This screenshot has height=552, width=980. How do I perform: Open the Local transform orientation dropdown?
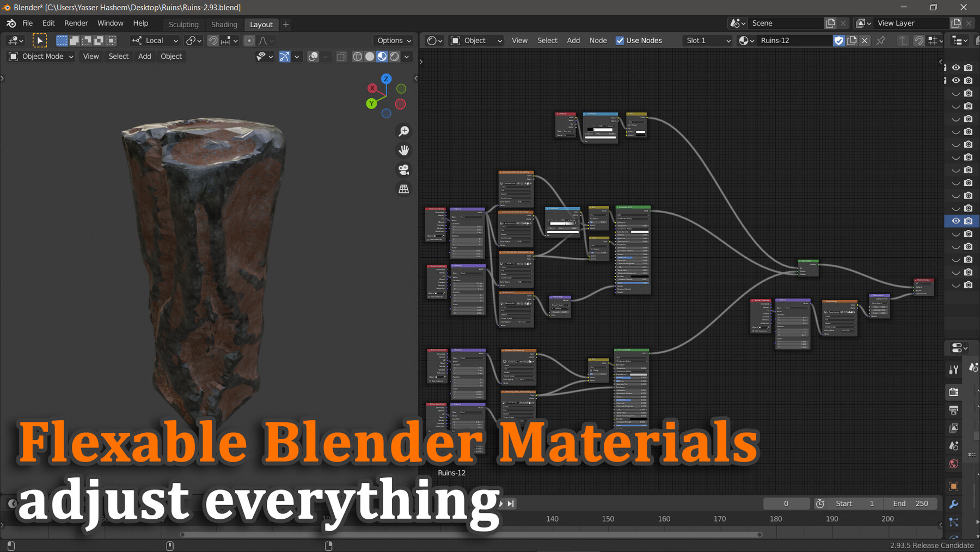point(155,40)
